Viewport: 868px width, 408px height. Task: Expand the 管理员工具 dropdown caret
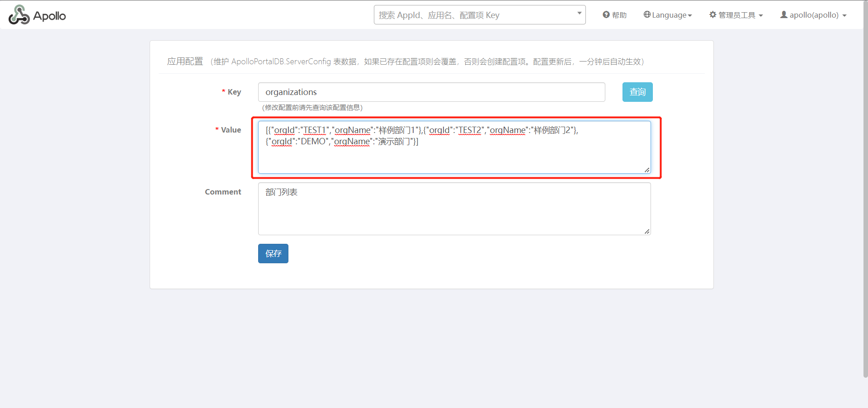761,16
